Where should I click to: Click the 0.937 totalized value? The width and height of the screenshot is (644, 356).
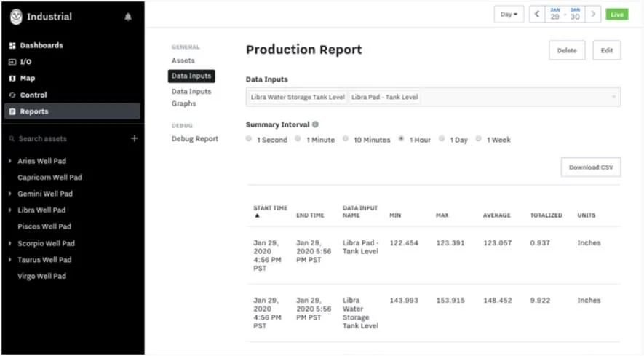coord(540,243)
